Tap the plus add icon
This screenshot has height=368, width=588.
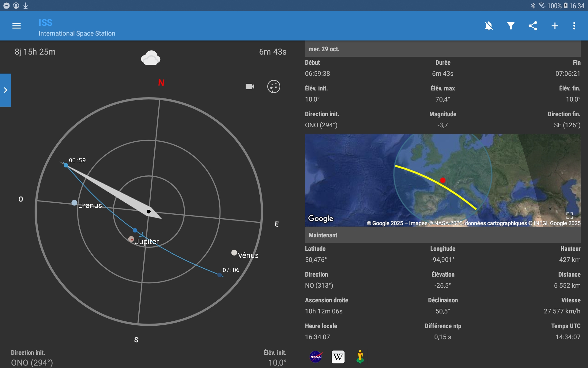point(555,26)
